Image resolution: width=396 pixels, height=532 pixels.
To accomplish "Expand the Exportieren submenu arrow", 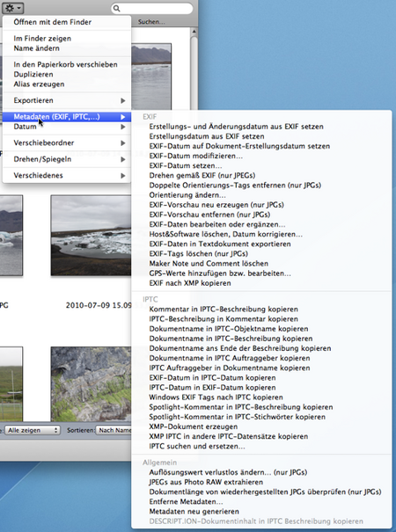I will tap(123, 100).
